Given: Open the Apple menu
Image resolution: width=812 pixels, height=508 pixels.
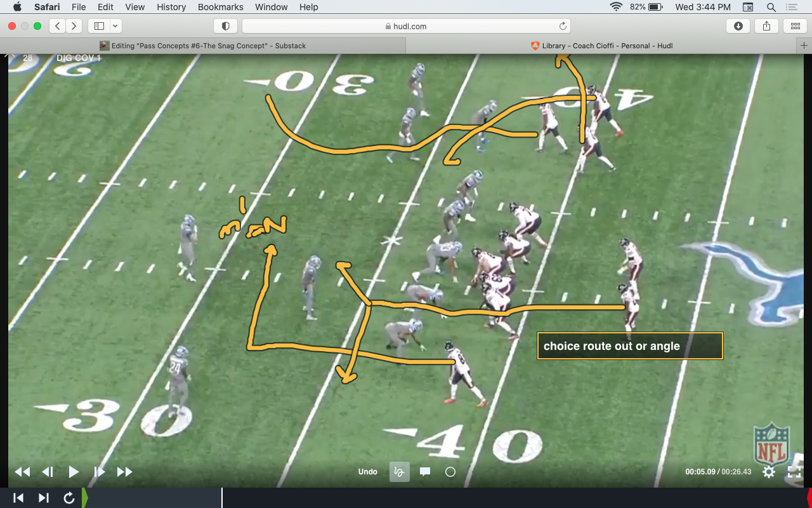Looking at the screenshot, I should click(x=17, y=7).
